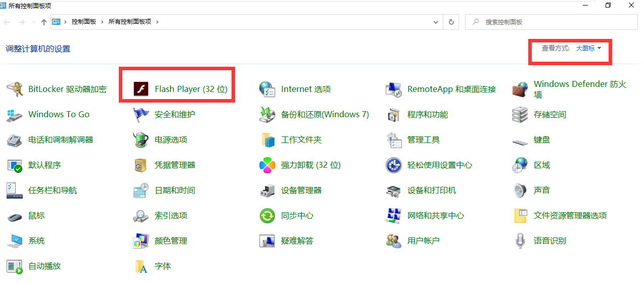Click the 搜索控制面板 search field
This screenshot has width=644, height=284.
pyautogui.click(x=551, y=22)
